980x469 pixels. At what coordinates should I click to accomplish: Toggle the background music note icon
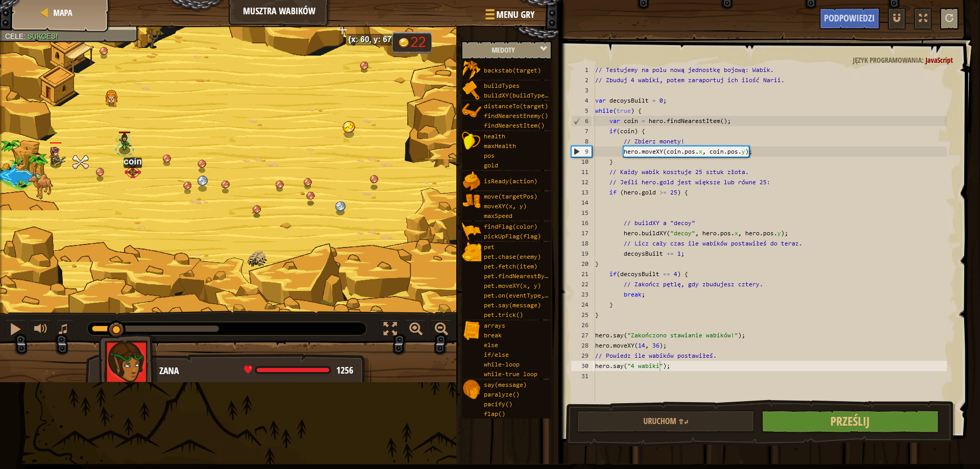63,329
